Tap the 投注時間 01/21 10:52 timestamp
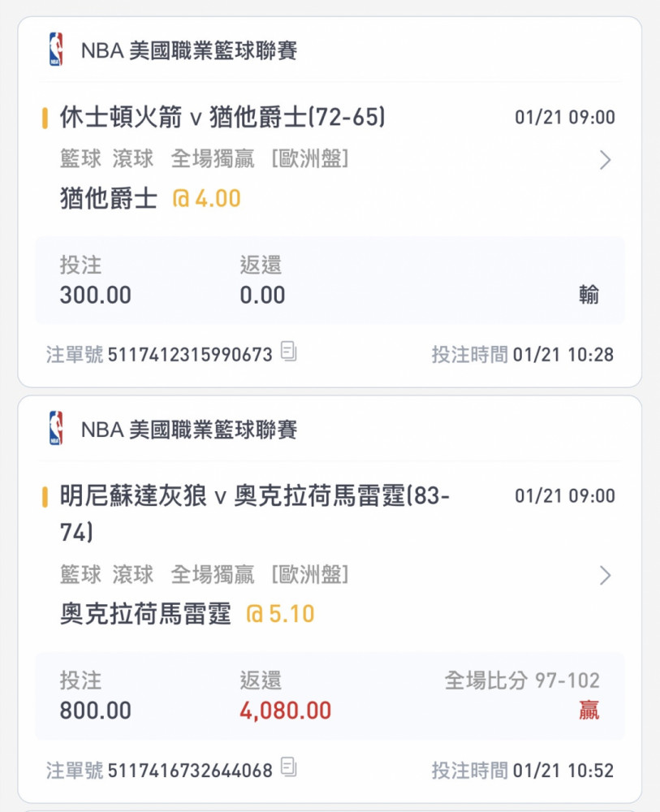The image size is (660, 812). [522, 770]
